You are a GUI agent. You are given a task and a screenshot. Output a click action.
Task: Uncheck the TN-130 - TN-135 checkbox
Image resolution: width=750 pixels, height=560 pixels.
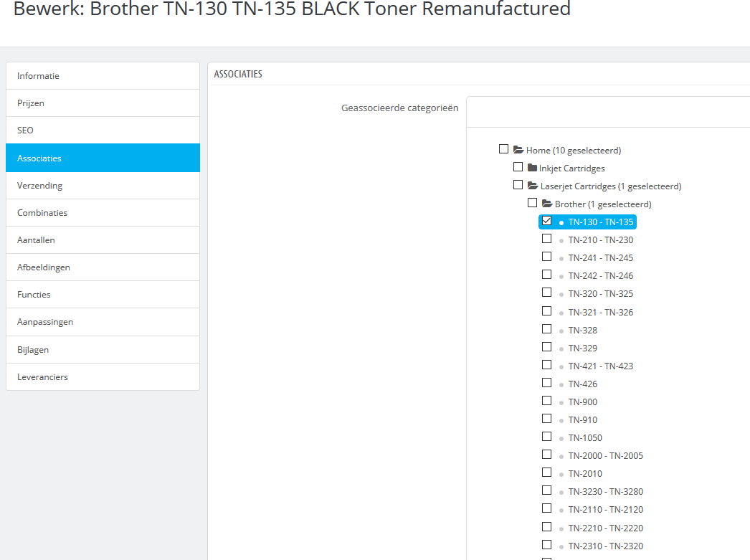pos(546,220)
